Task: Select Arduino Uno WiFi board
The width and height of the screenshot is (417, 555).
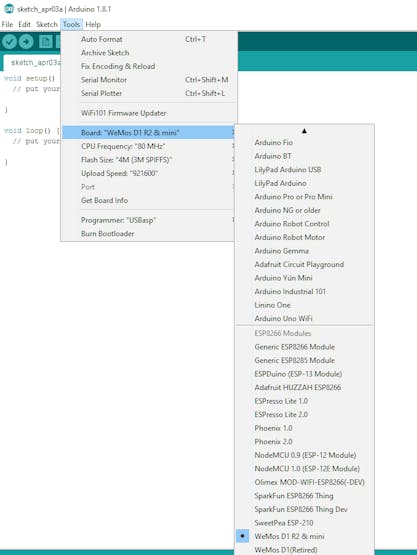Action: [304, 318]
